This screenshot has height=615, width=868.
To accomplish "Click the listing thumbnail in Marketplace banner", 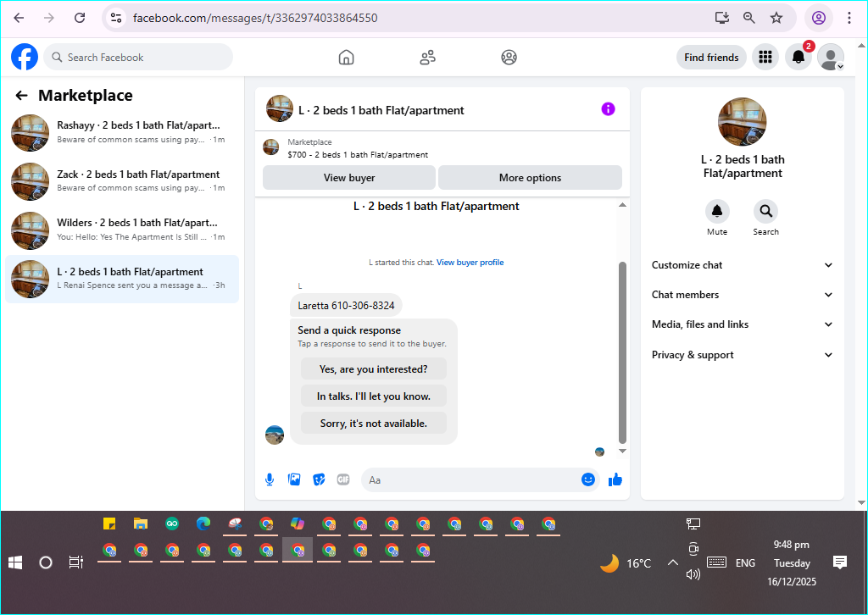I will pyautogui.click(x=270, y=147).
